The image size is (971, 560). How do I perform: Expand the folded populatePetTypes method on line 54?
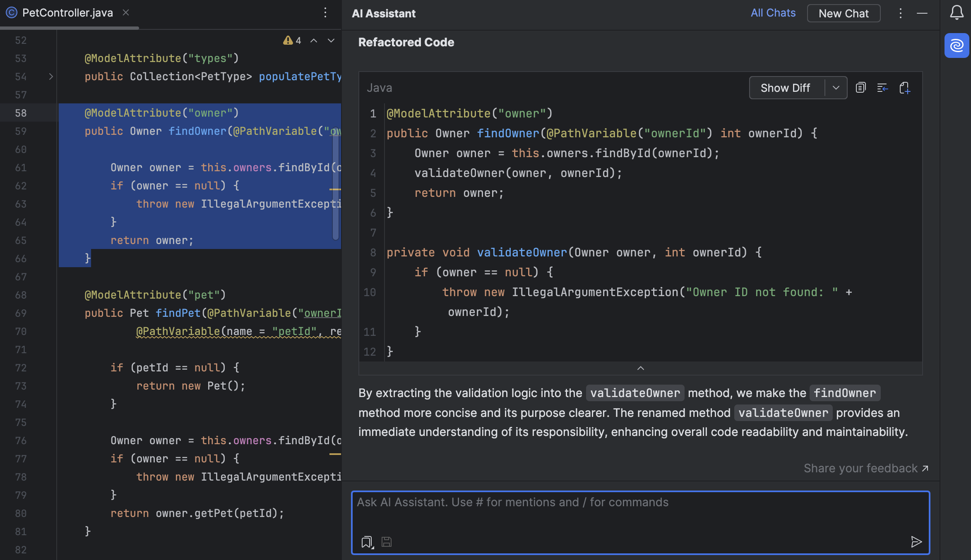51,77
